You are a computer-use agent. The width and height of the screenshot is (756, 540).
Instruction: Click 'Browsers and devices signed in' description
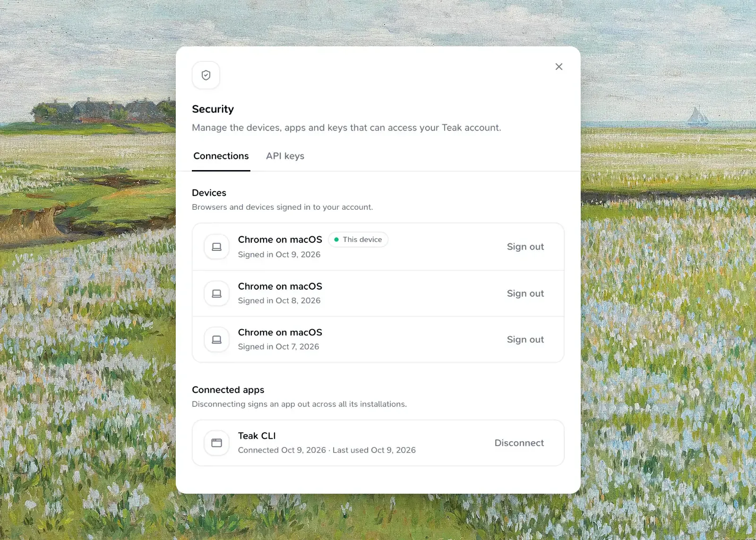coord(283,207)
